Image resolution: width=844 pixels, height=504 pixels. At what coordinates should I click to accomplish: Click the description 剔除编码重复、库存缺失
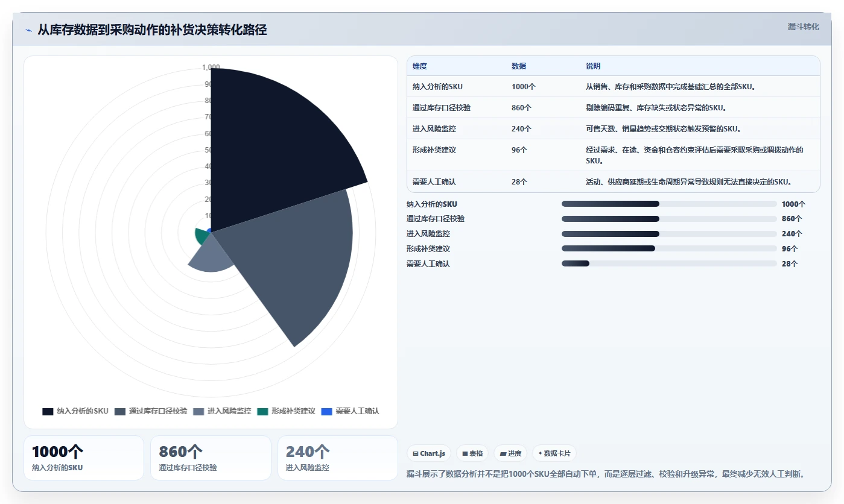point(656,108)
